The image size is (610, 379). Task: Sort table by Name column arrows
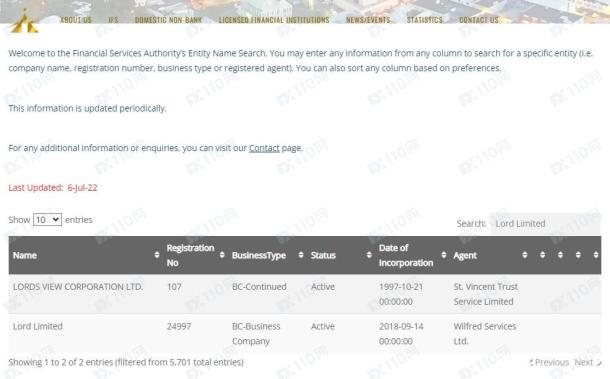point(157,255)
